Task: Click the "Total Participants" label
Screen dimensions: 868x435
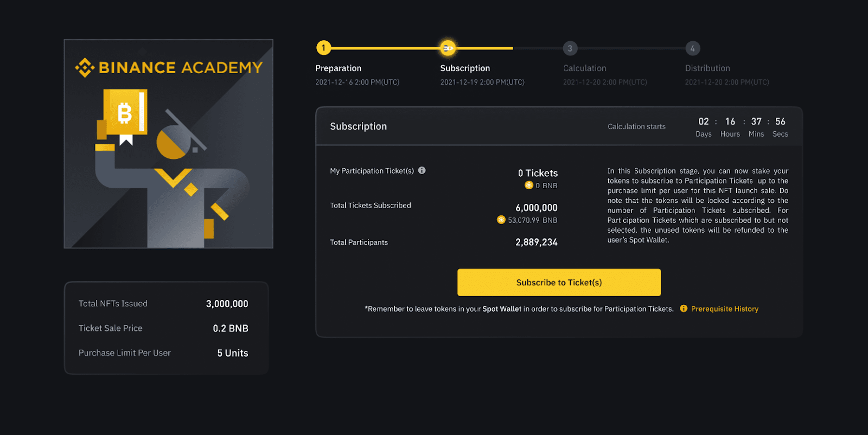Action: 359,242
